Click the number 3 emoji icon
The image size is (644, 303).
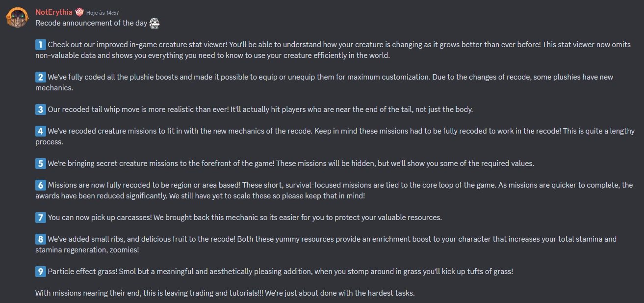tap(41, 110)
